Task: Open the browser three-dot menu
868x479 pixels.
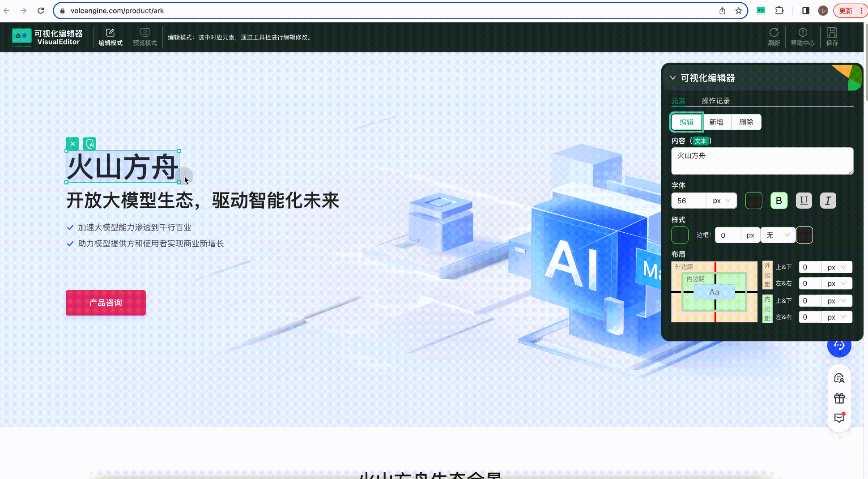Action: pyautogui.click(x=862, y=11)
